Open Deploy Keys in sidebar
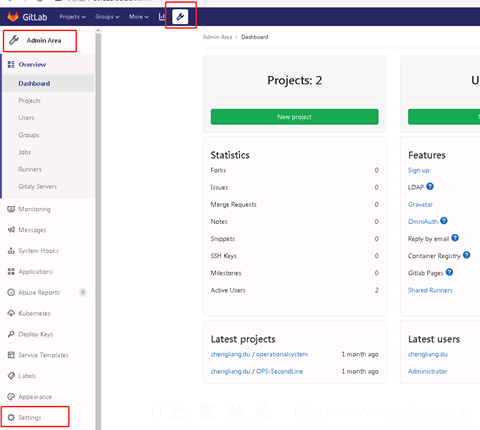The image size is (480, 430). pyautogui.click(x=36, y=334)
